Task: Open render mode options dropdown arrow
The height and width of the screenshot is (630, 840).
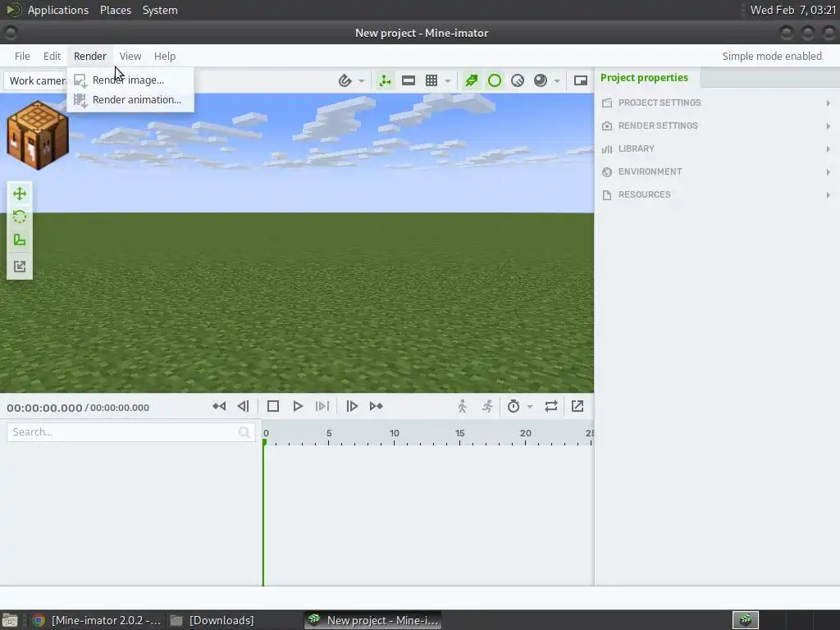Action: (x=557, y=81)
